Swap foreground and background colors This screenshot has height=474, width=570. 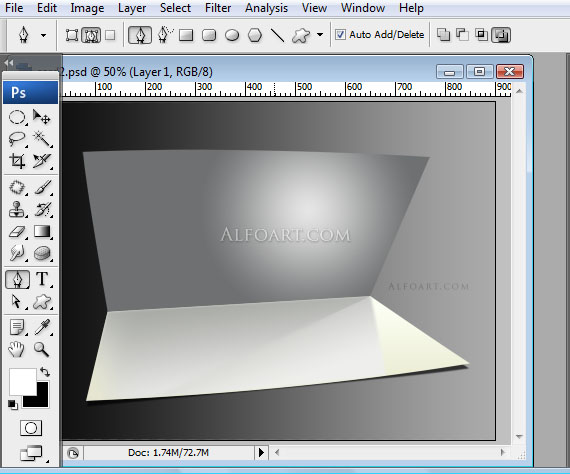(x=45, y=371)
